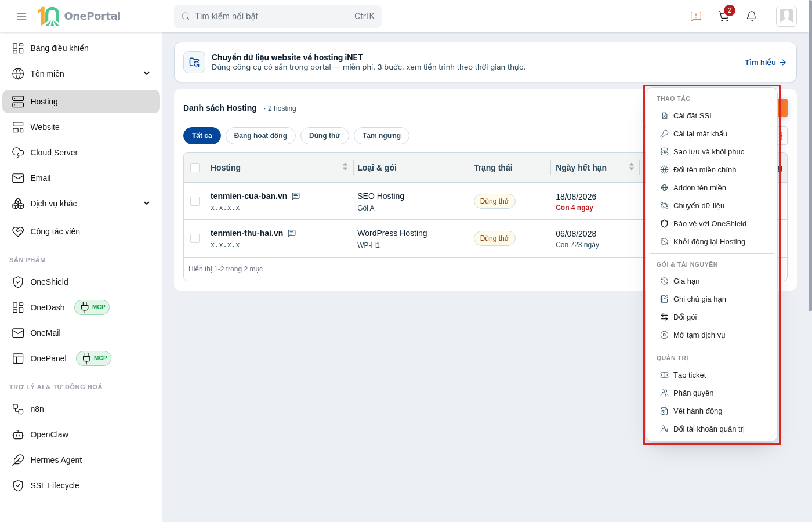Choose Ghi chú gia hạn entry
The width and height of the screenshot is (812, 522).
(712, 299)
